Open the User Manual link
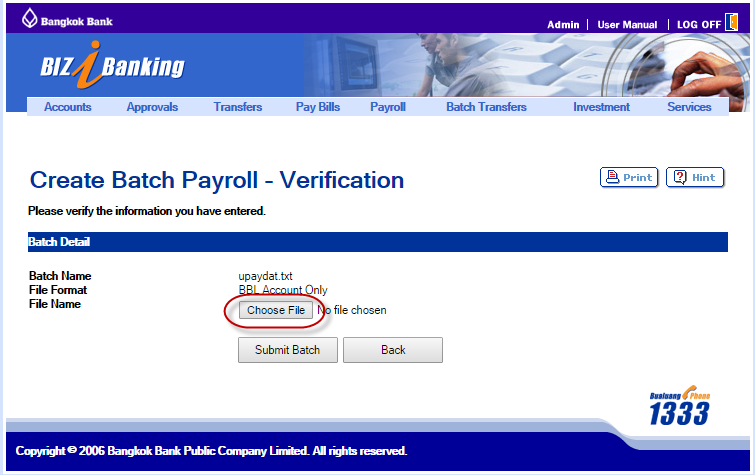Image resolution: width=755 pixels, height=475 pixels. pyautogui.click(x=627, y=25)
